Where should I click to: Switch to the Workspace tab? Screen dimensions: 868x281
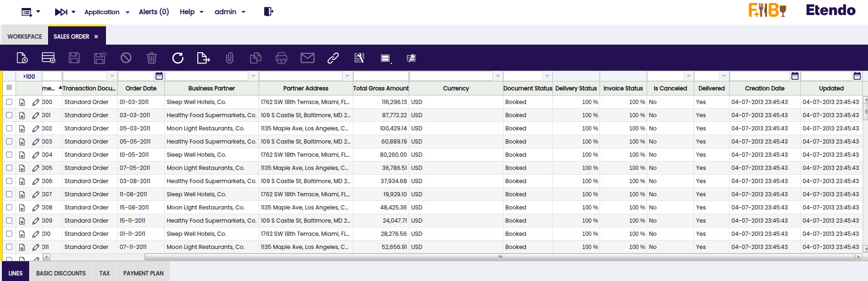[24, 36]
